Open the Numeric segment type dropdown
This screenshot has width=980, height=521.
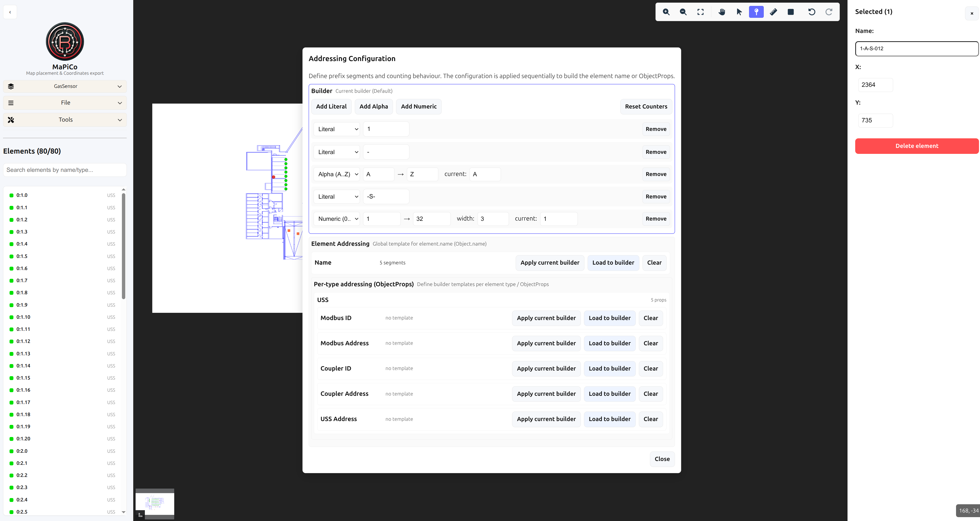tap(337, 219)
